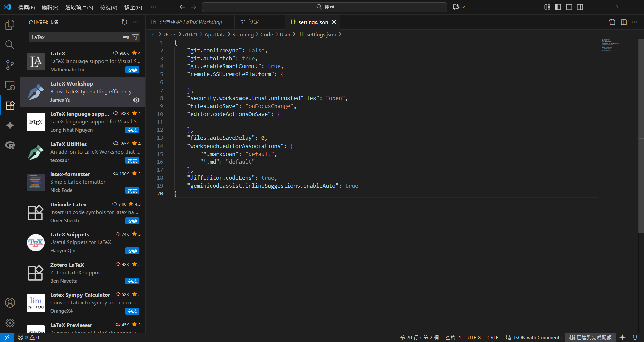Viewport: 644px width, 342px height.
Task: Open the 檔案(F) menu
Action: point(26,7)
